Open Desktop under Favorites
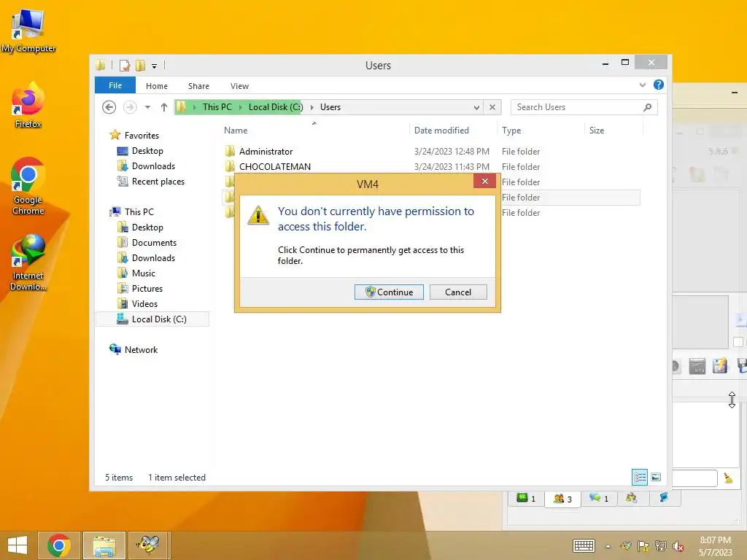Image resolution: width=747 pixels, height=560 pixels. coord(147,150)
